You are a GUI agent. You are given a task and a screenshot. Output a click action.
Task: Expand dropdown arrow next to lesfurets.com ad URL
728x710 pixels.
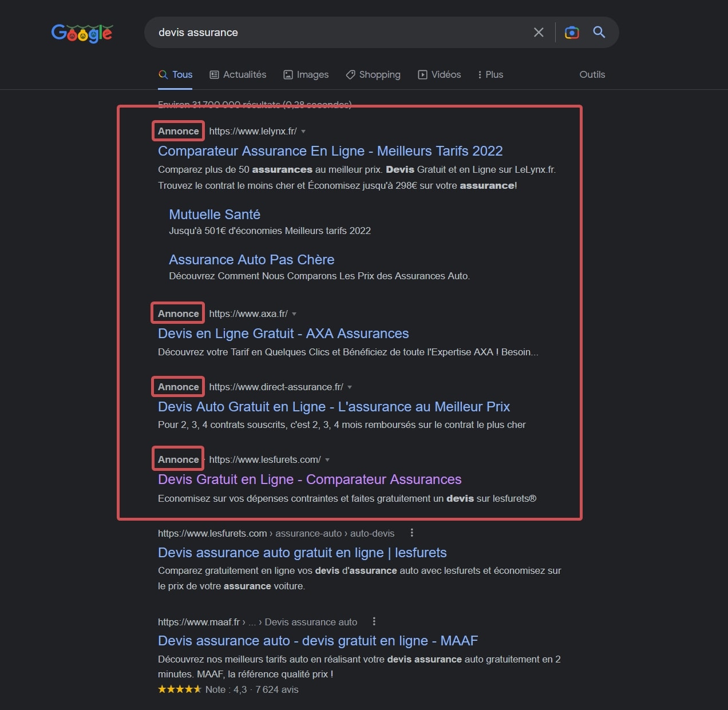(x=327, y=460)
